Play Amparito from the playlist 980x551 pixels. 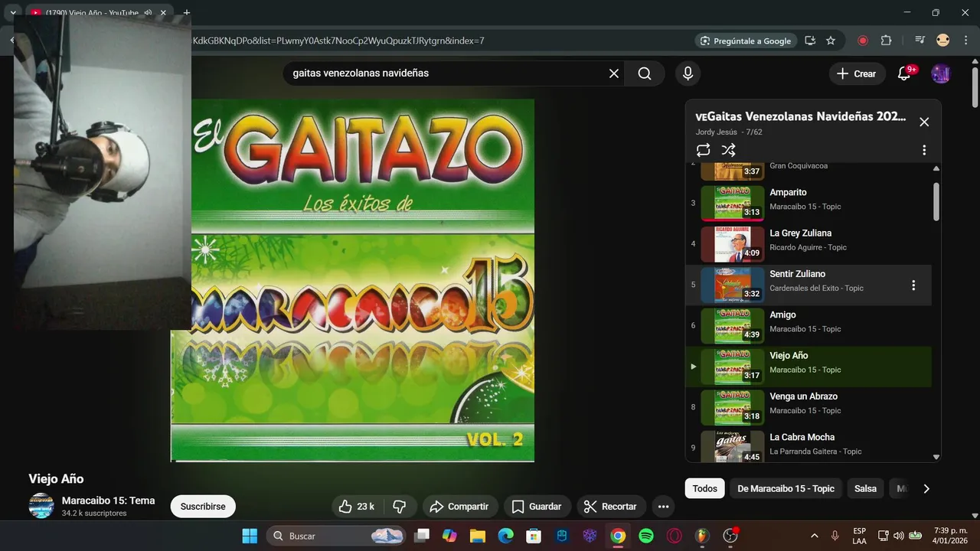808,204
